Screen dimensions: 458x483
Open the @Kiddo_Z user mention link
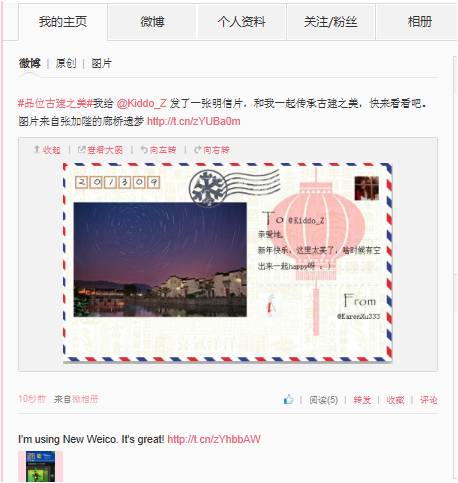click(141, 104)
